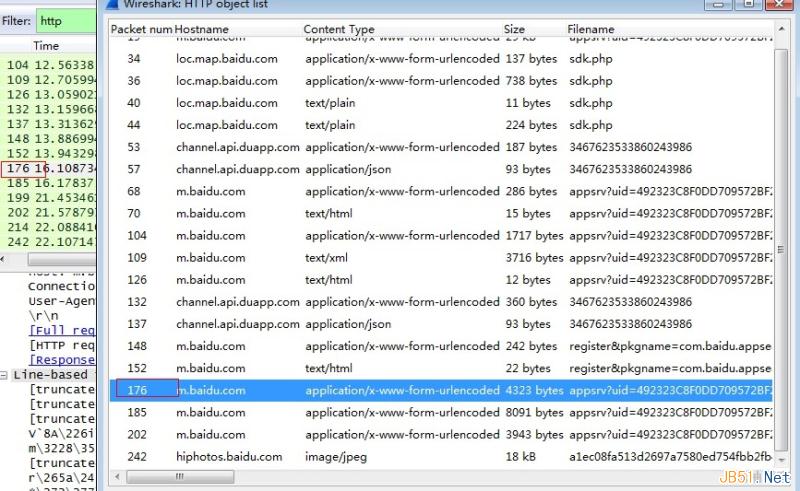Select packet 185 row with 8091 bytes
Screen dimensions: 800x491
441,412
